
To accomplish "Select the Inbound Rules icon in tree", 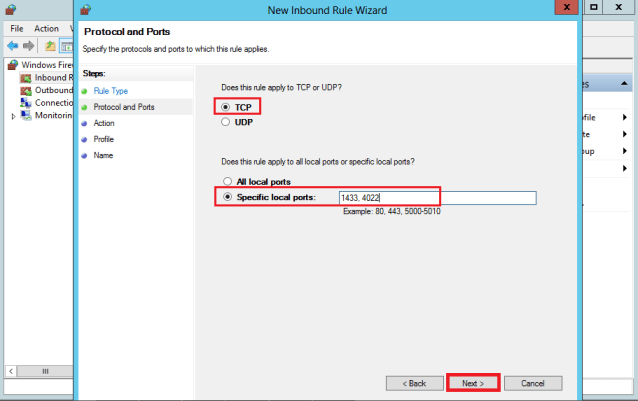I will [26, 77].
